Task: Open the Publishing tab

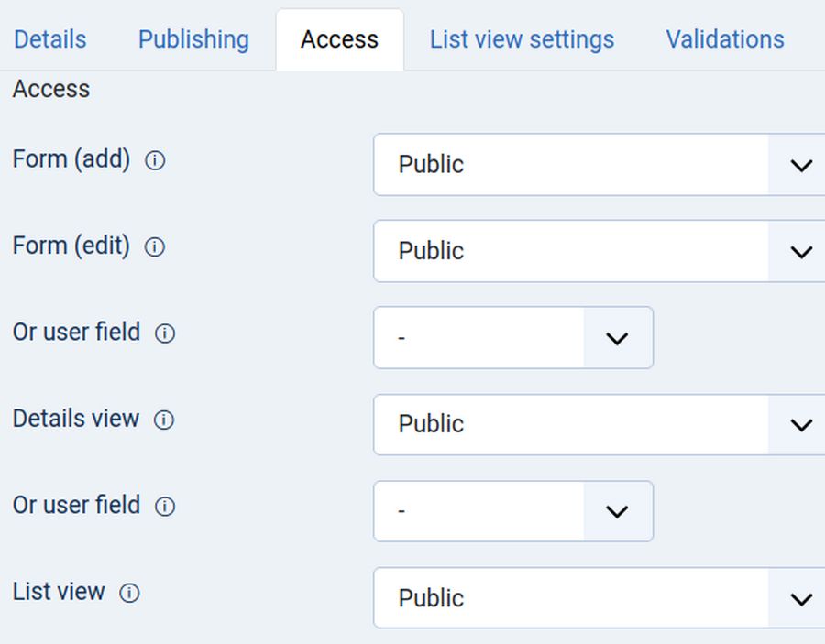Action: click(x=193, y=40)
